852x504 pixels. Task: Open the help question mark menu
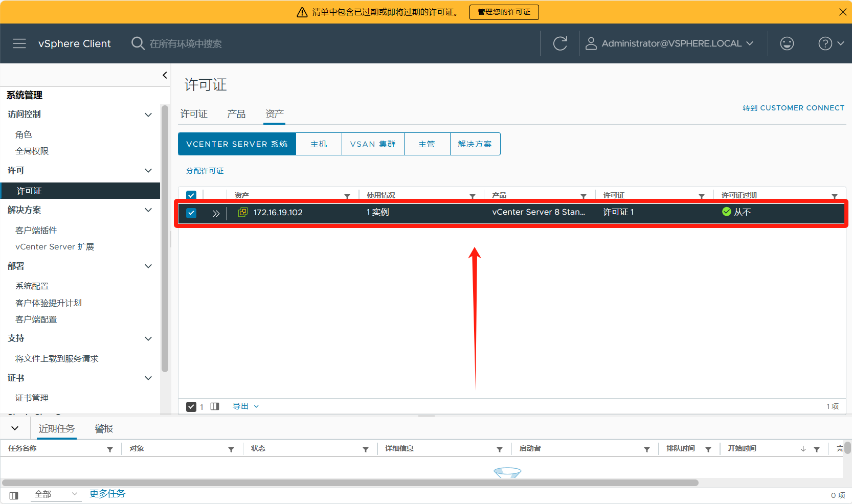coord(830,43)
